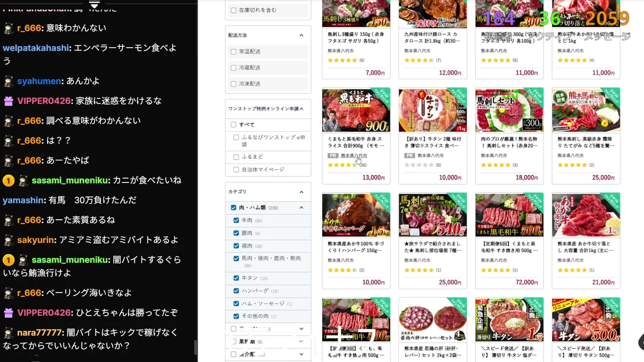Open 熊本県産あか牛100% ハンバーグ title
644x362 pixels.
[356, 247]
